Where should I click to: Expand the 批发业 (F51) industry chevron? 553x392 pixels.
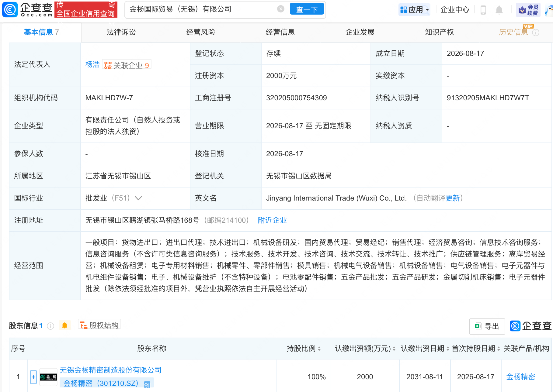click(138, 198)
